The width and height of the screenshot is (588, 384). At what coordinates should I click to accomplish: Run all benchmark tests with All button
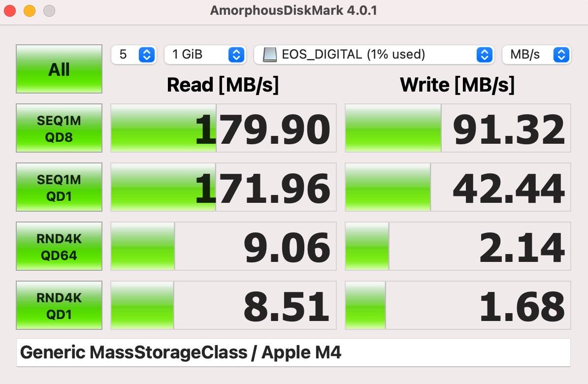coord(59,69)
